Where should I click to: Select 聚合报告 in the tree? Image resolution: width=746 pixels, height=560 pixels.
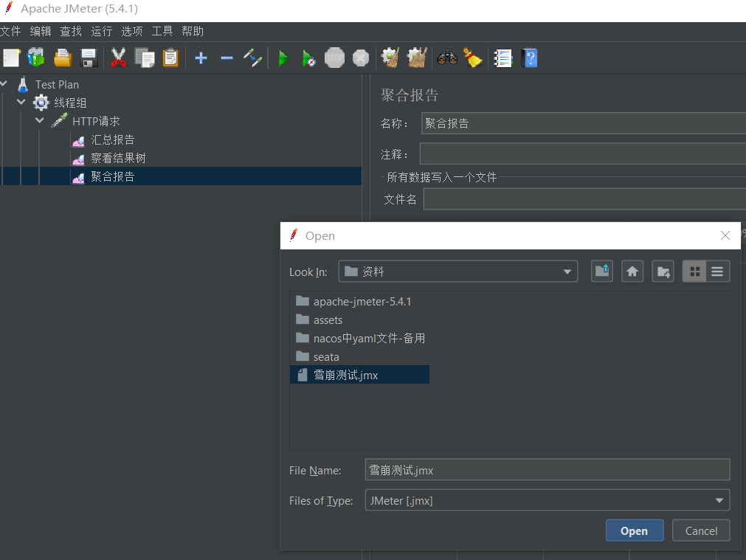(x=112, y=176)
